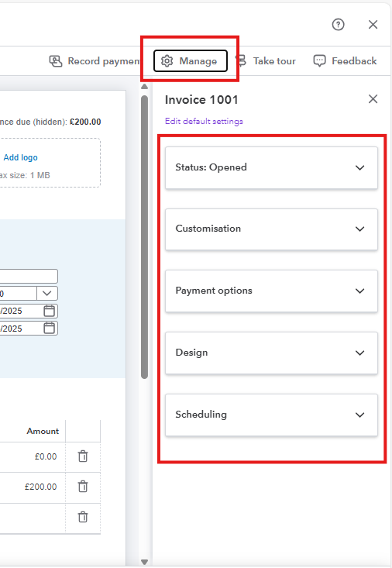The image size is (392, 568).
Task: Click the Add logo link
Action: point(21,157)
